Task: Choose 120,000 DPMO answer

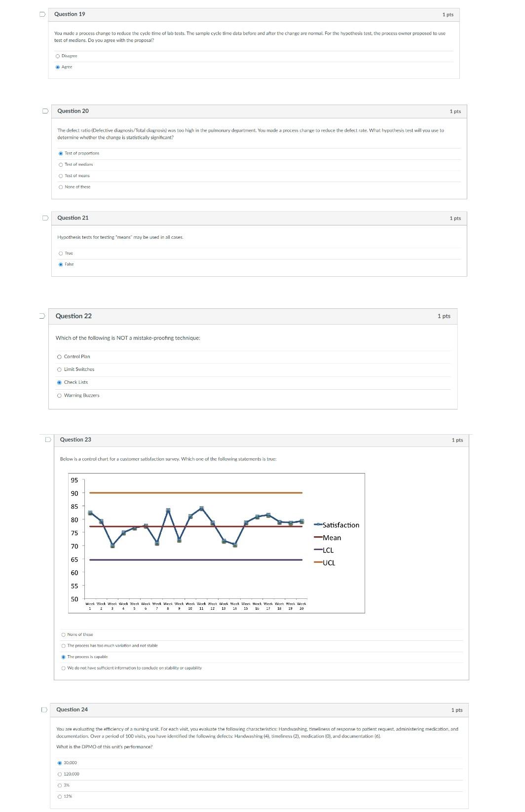Action: tap(60, 774)
